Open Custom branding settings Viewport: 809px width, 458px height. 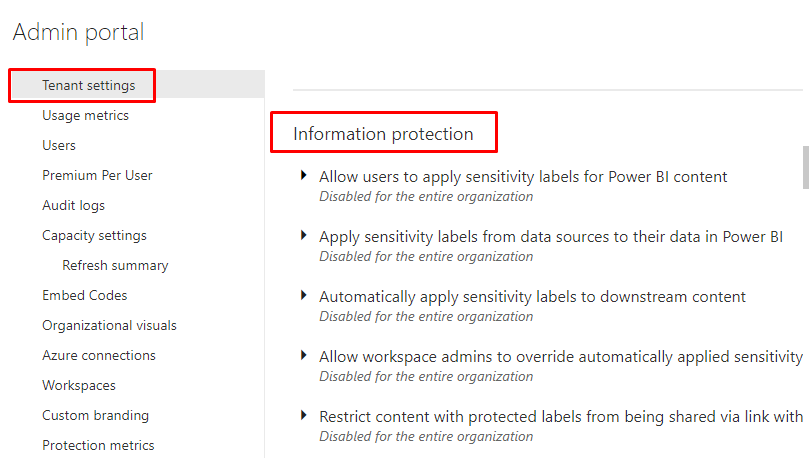[x=95, y=415]
